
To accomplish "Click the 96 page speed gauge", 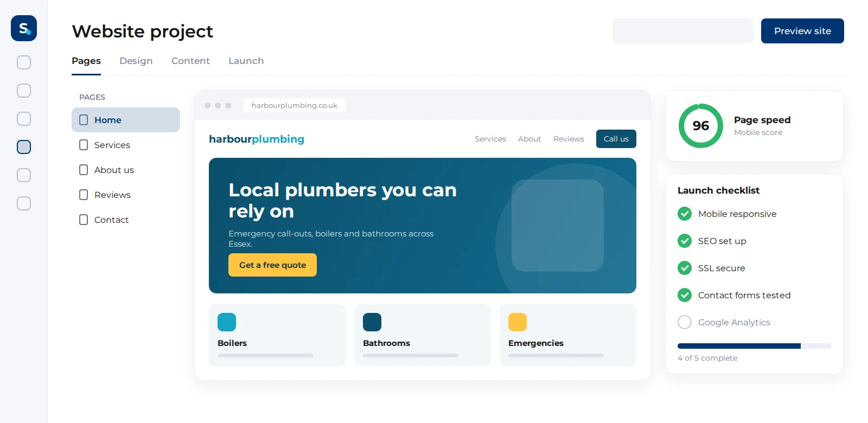I will [701, 126].
